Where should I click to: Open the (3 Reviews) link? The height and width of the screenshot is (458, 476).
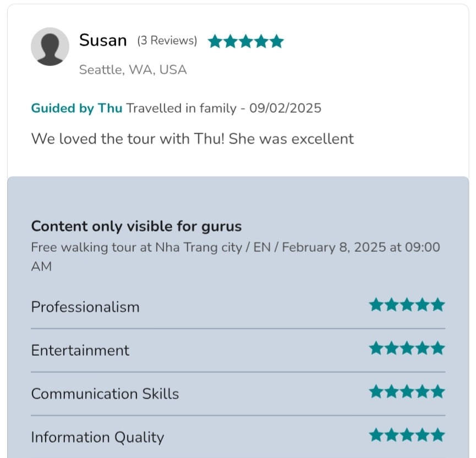[167, 41]
